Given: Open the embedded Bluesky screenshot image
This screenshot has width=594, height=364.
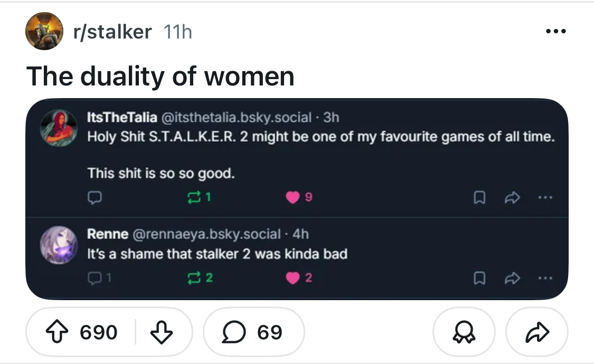Looking at the screenshot, I should 297,158.
